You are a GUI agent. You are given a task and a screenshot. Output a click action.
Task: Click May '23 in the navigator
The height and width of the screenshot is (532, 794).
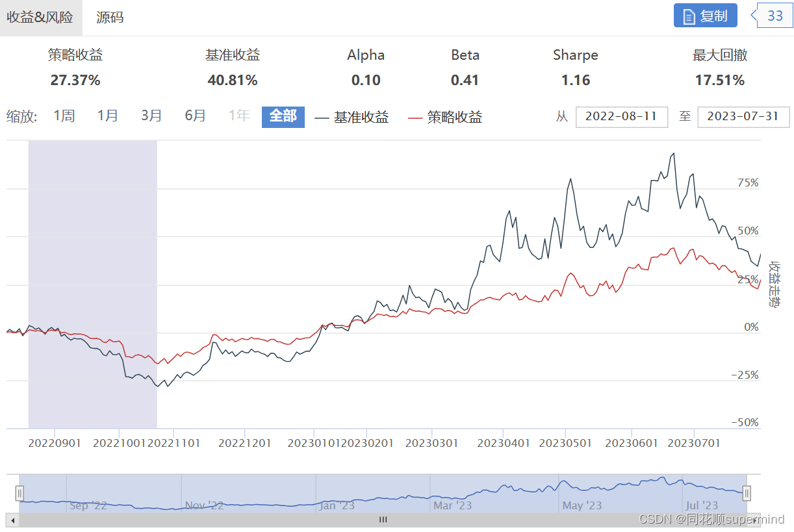[x=582, y=505]
